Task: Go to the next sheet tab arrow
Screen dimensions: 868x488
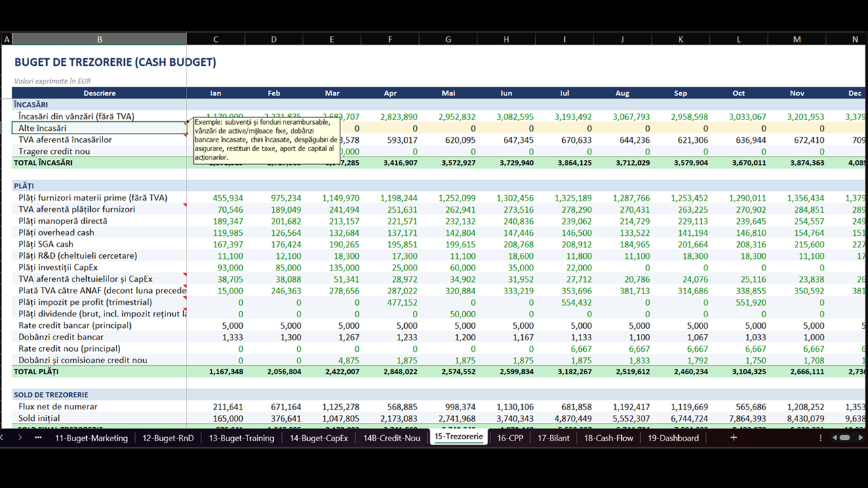Action: 19,438
